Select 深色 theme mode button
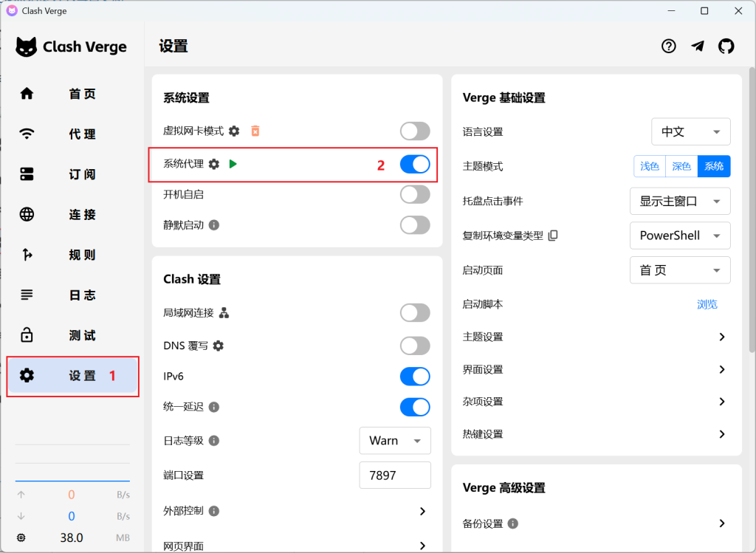 (x=681, y=166)
